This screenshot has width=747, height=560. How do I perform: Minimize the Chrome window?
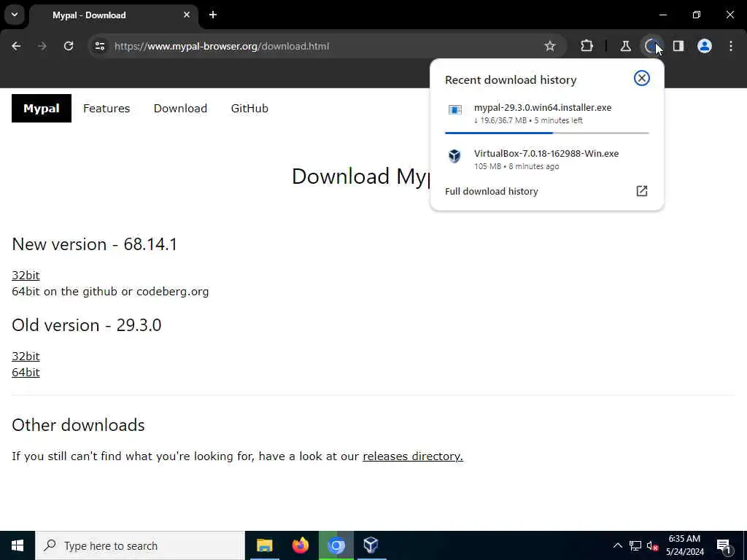coord(663,15)
